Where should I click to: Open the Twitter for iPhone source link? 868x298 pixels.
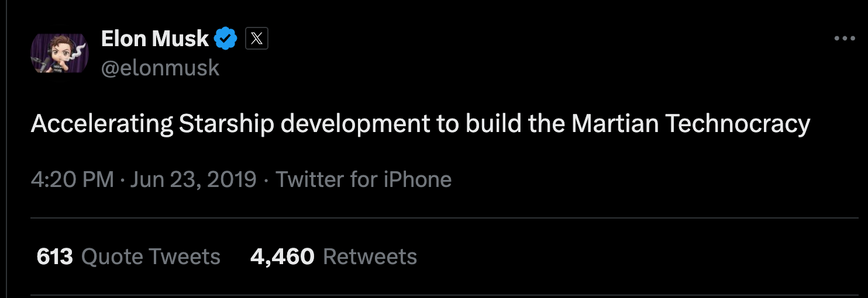tap(363, 179)
